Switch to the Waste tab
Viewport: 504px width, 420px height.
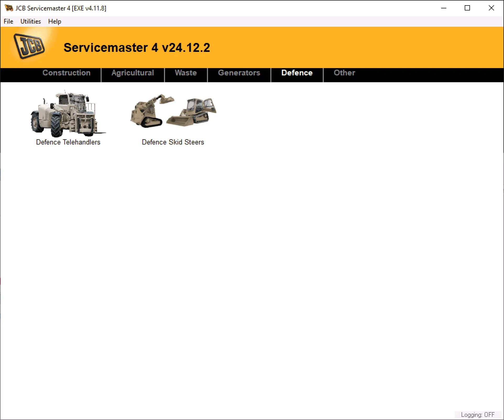[186, 73]
